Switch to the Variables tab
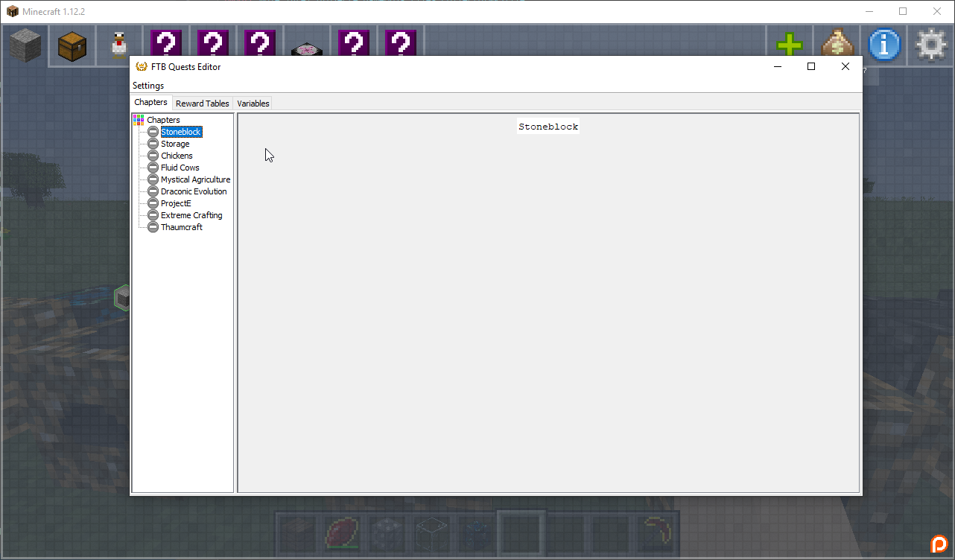 click(x=253, y=104)
